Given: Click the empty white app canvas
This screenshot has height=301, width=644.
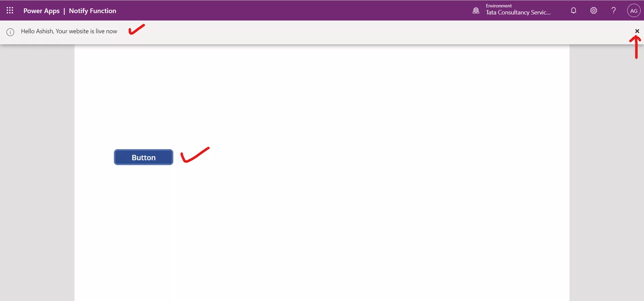Looking at the screenshot, I should coord(335,218).
